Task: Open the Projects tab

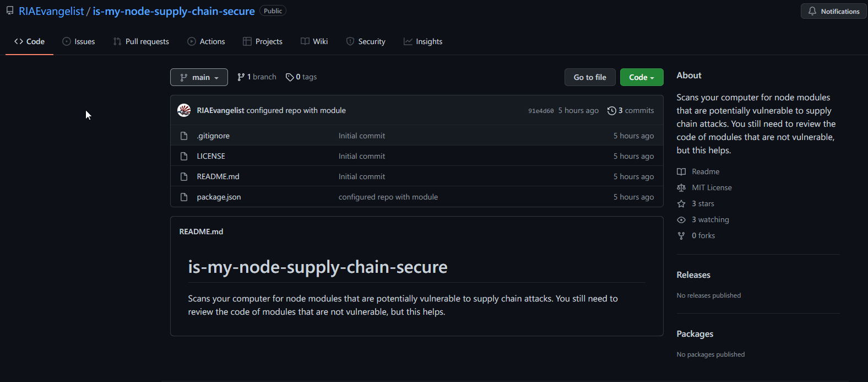Action: point(263,41)
